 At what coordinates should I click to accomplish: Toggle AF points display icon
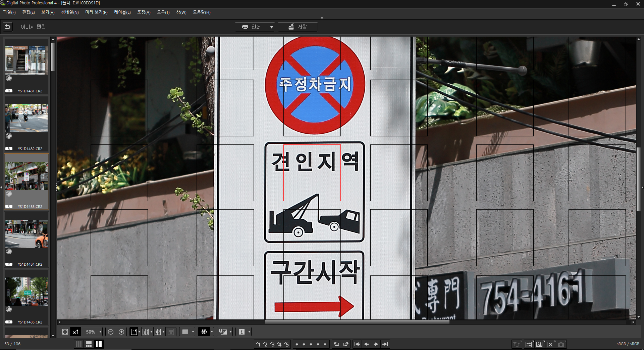204,332
